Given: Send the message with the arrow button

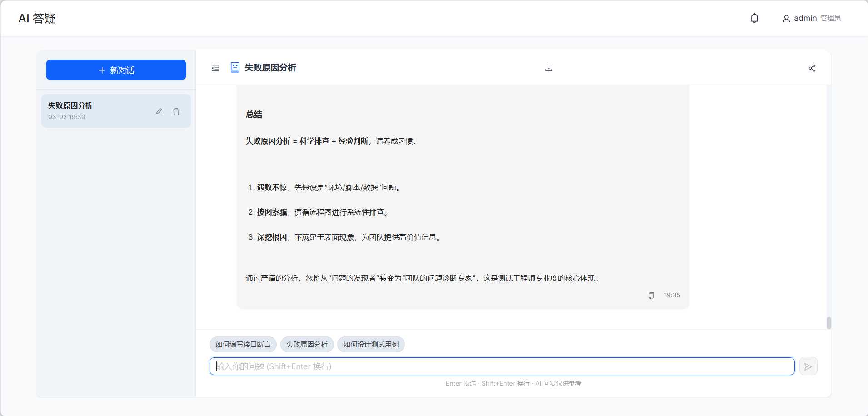Looking at the screenshot, I should [x=808, y=366].
